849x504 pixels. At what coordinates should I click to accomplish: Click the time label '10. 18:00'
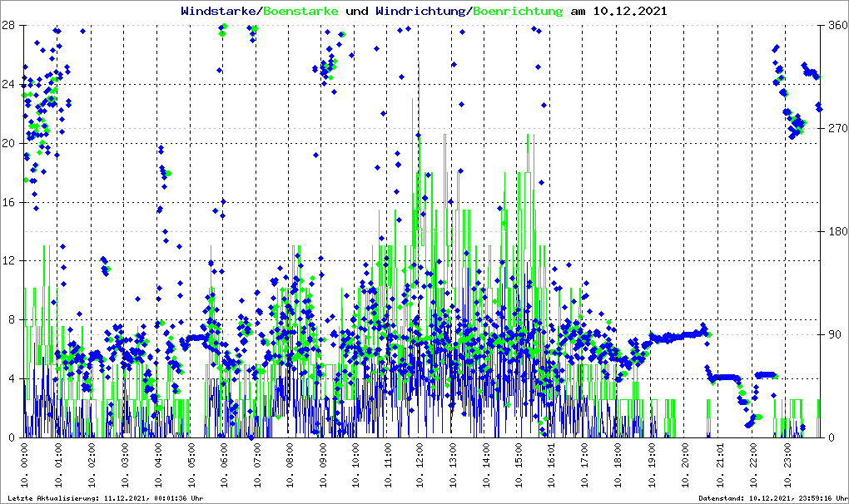[618, 466]
